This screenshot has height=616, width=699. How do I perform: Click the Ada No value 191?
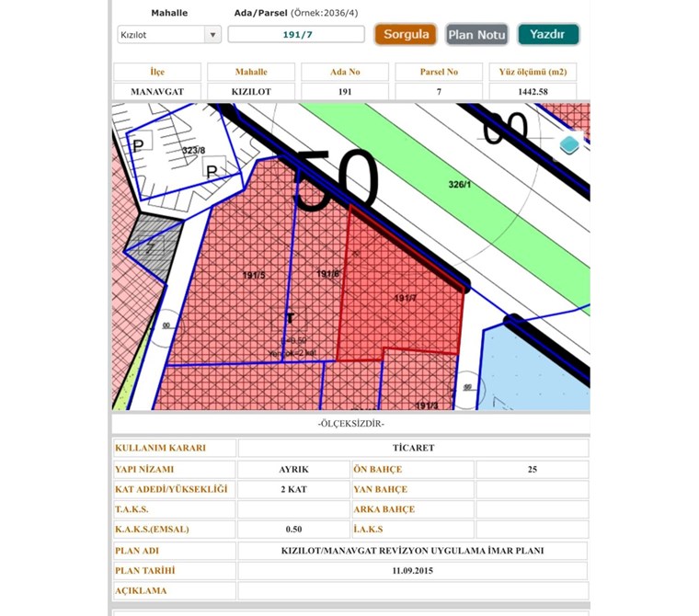click(345, 91)
